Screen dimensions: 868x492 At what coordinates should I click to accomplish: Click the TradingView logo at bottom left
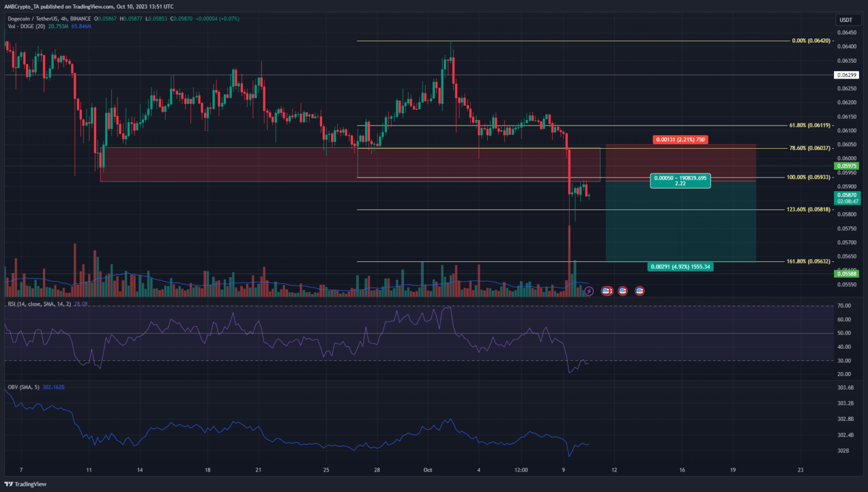click(x=26, y=484)
